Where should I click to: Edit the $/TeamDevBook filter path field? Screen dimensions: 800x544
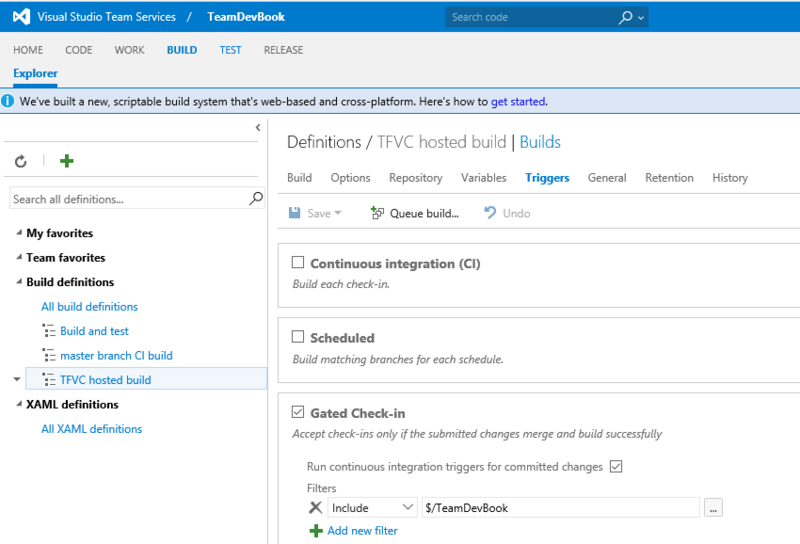[561, 507]
